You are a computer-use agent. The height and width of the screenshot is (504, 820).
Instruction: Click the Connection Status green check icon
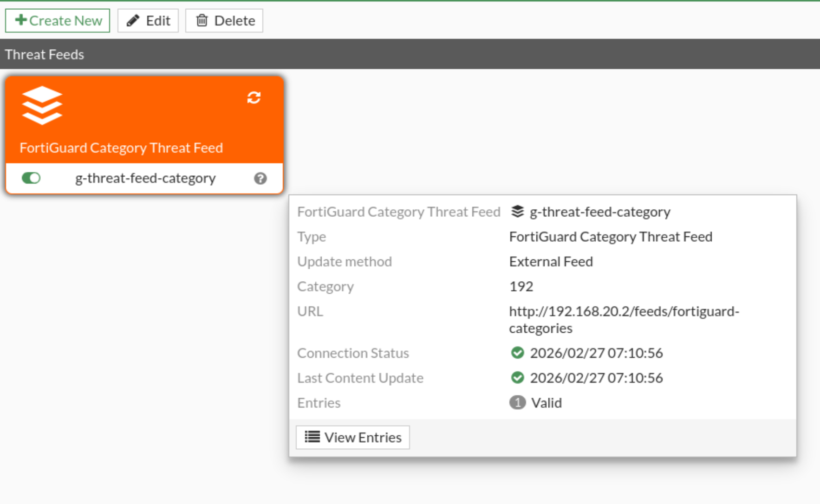pos(517,353)
